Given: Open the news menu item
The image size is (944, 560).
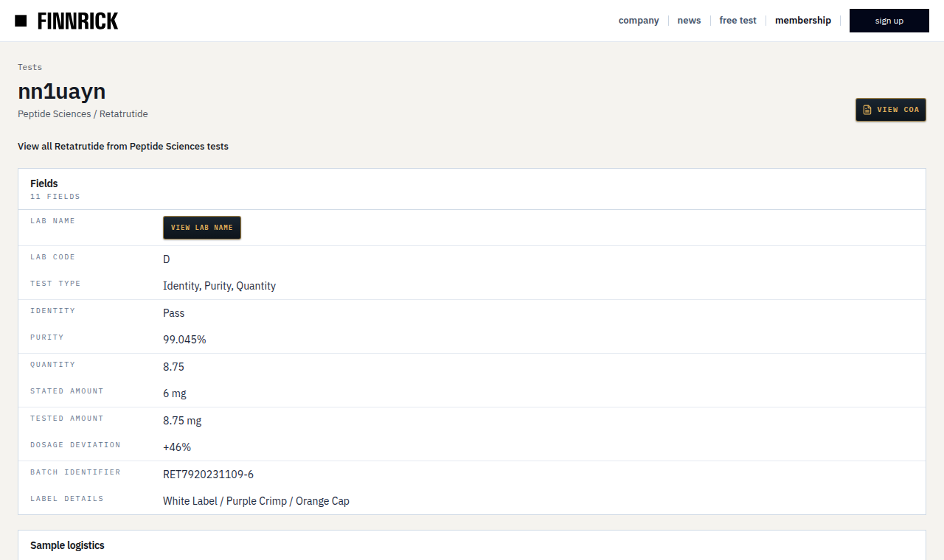Looking at the screenshot, I should [x=689, y=21].
